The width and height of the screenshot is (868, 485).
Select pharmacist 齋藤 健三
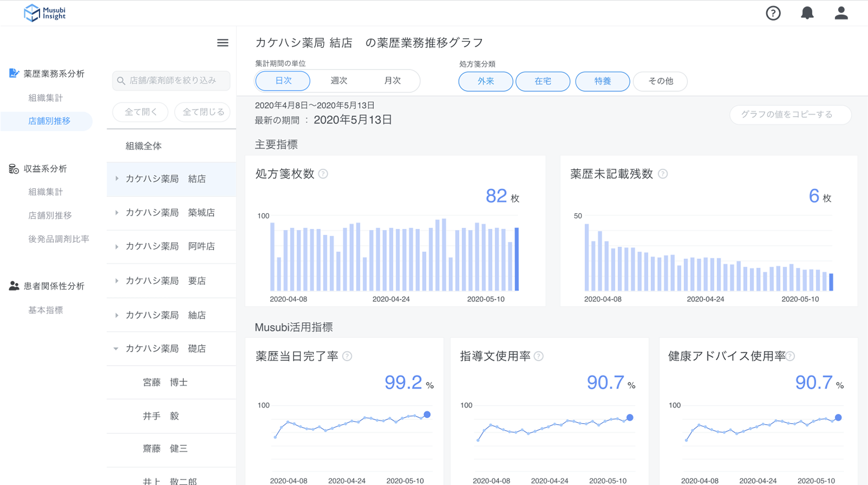pyautogui.click(x=171, y=449)
